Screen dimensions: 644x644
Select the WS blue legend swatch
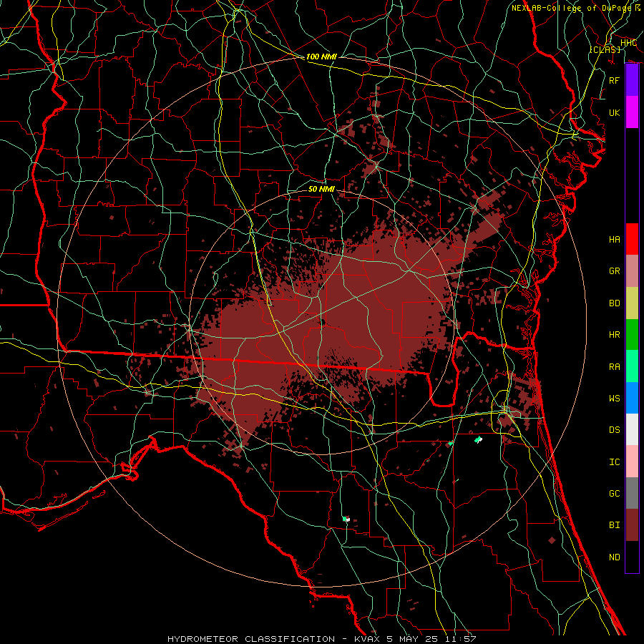[632, 398]
